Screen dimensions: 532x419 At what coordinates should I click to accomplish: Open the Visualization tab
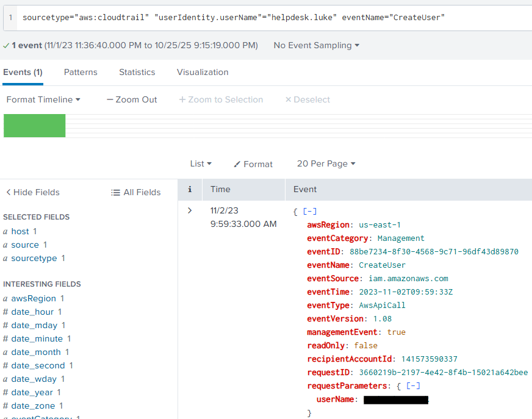[x=203, y=72]
